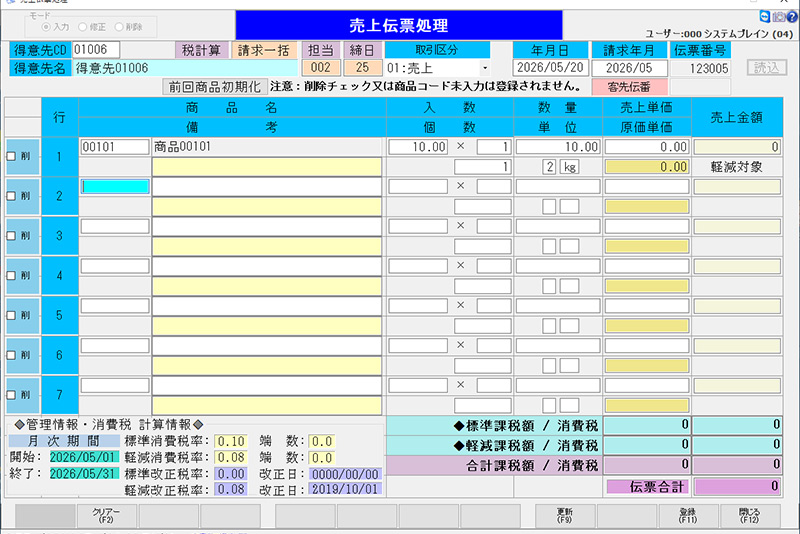
Task: Click row 4 product code field
Action: (115, 266)
